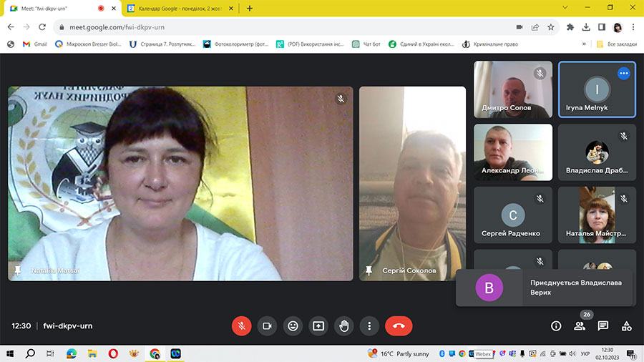Open Iryna Melnyk tile options
Image resolution: width=644 pixels, height=362 pixels.
coord(623,74)
